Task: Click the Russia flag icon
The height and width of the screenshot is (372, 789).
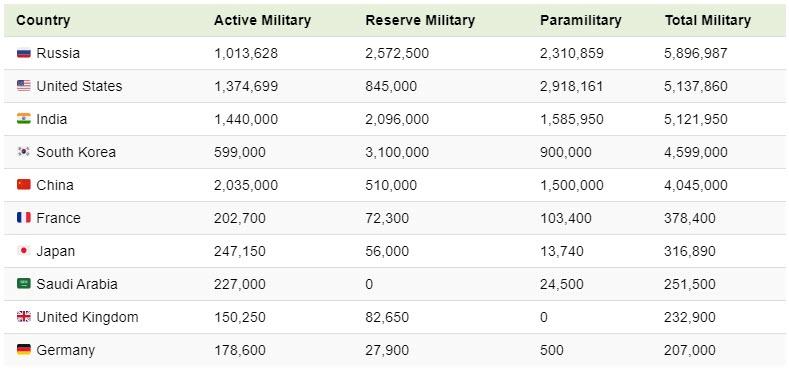Action: click(x=24, y=53)
